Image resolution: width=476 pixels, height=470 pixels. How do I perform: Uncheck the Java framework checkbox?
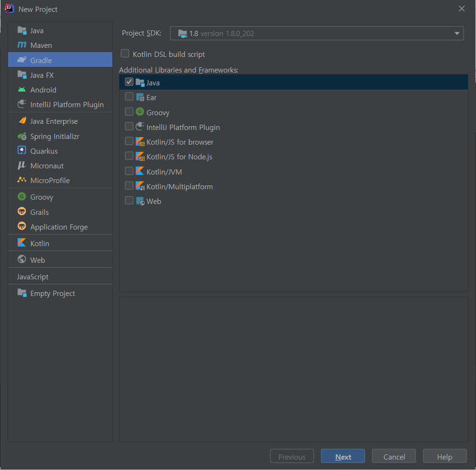click(129, 82)
